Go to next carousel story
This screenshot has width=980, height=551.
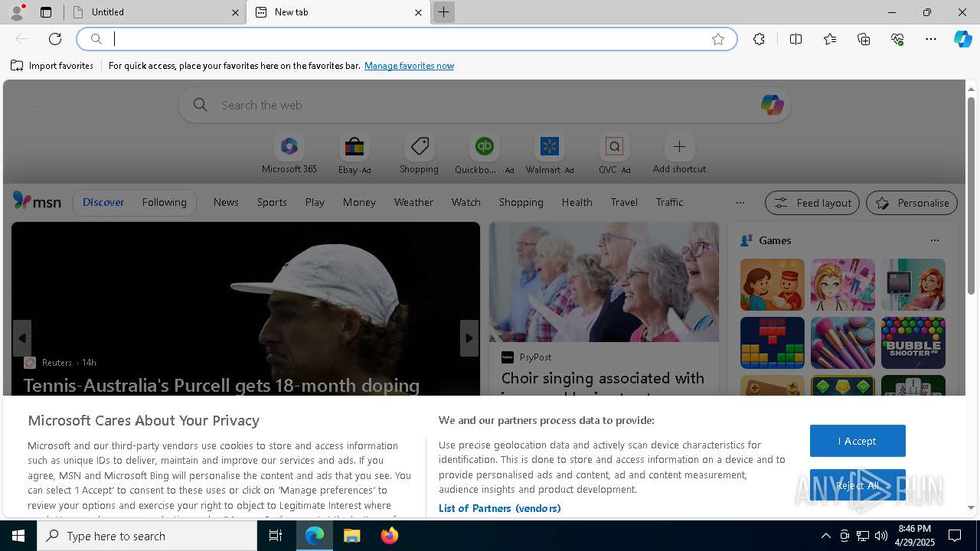click(x=469, y=338)
